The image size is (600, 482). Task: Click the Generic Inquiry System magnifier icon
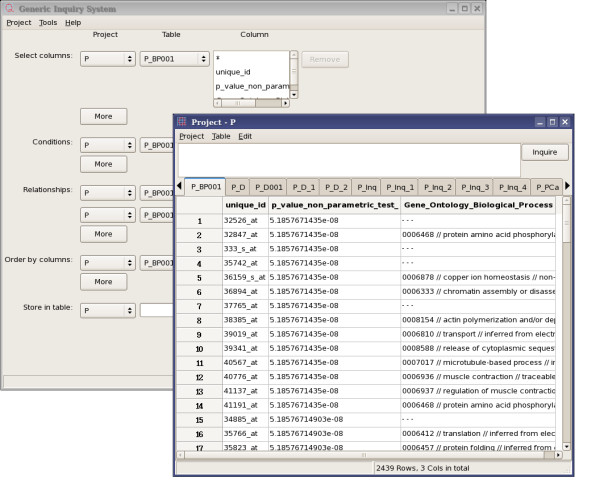tap(10, 8)
